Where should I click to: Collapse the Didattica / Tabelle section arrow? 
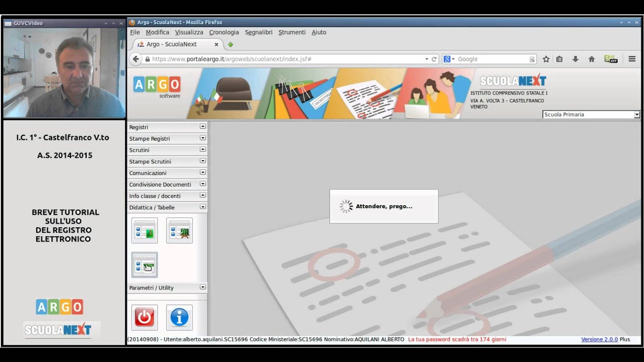[x=203, y=207]
